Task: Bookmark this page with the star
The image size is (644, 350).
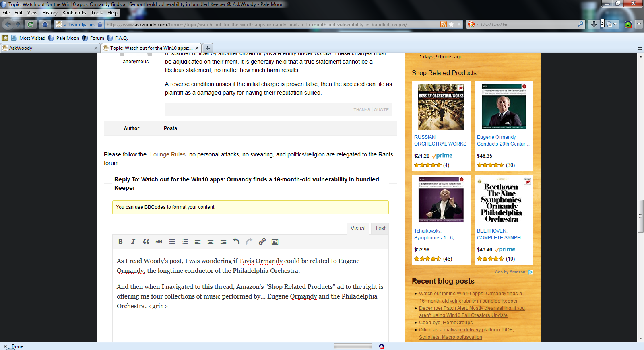Action: coord(451,24)
